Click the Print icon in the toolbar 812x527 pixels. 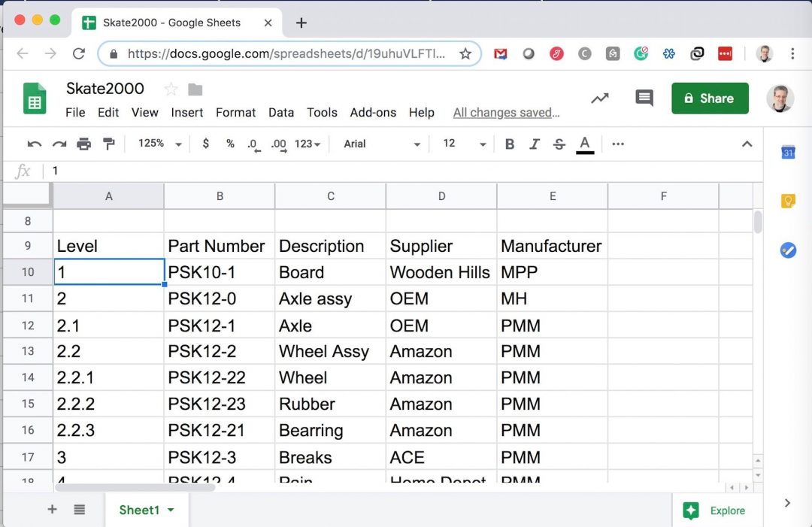[84, 144]
